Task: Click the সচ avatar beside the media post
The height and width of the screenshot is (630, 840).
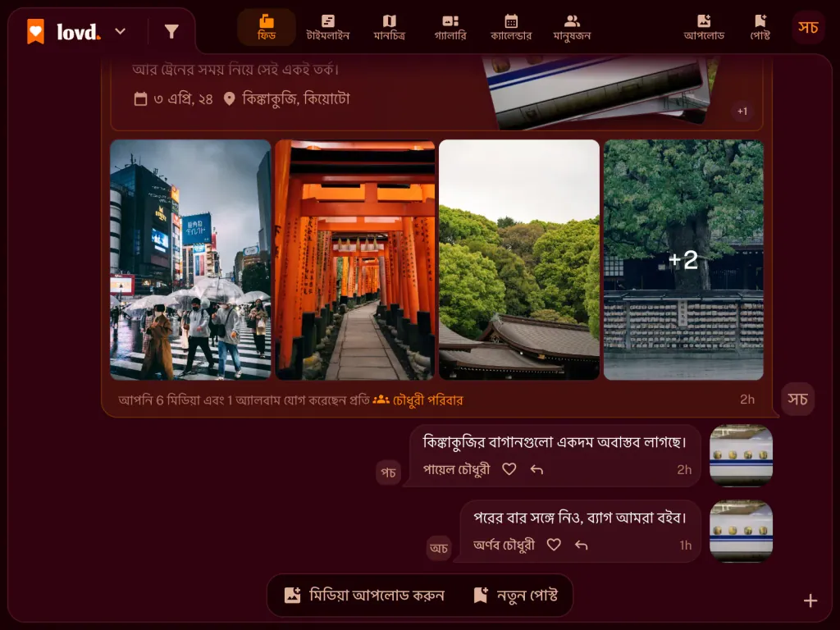Action: (x=797, y=399)
